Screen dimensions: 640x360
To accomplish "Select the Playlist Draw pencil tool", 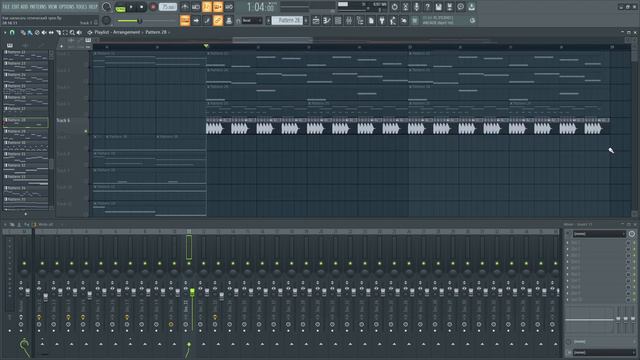I will [x=23, y=32].
